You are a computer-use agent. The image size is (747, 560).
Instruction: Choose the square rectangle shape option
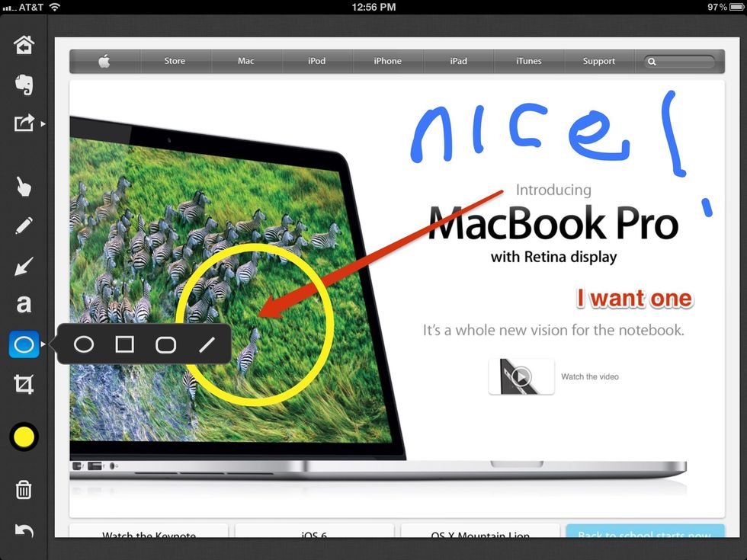(x=124, y=345)
